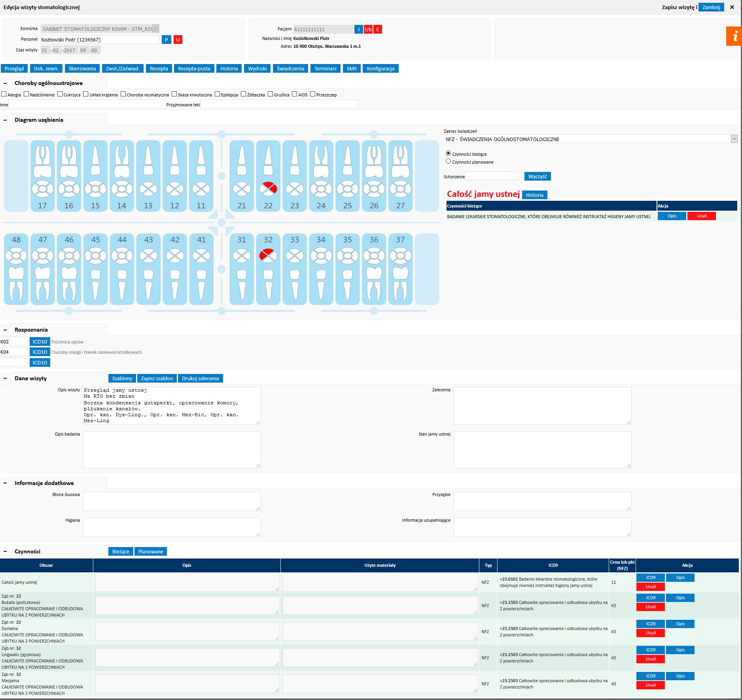Select tooth 36 in the lower arch
Screen dimensions: 742x700
tap(374, 269)
